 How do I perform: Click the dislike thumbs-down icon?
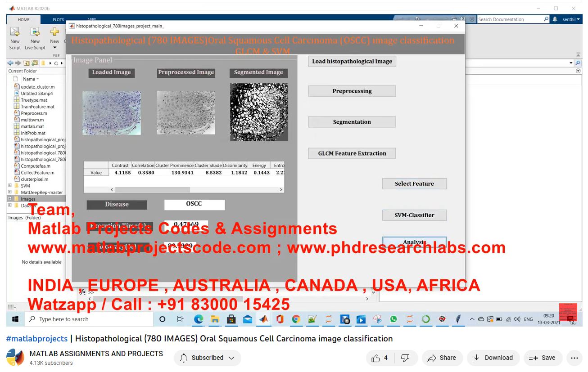click(405, 358)
